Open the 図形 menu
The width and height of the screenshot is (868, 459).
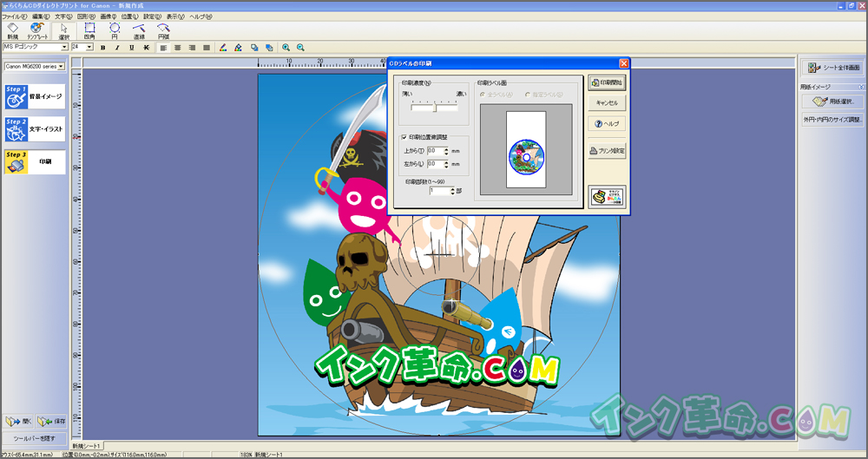[86, 16]
